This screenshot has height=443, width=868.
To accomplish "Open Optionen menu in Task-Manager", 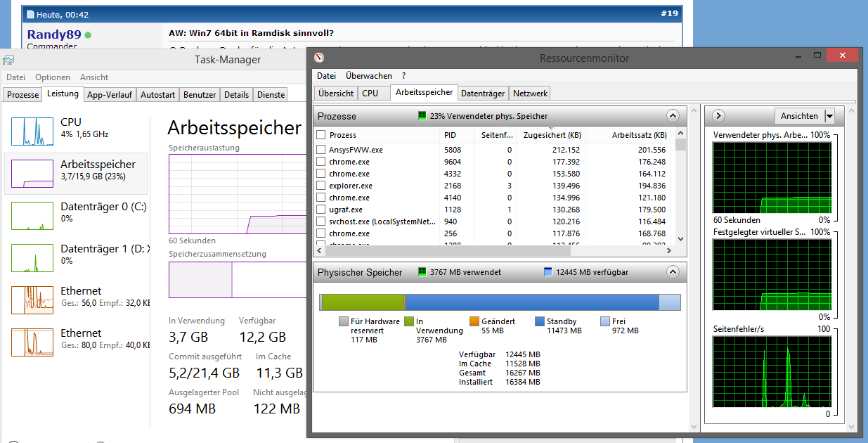I will (53, 77).
